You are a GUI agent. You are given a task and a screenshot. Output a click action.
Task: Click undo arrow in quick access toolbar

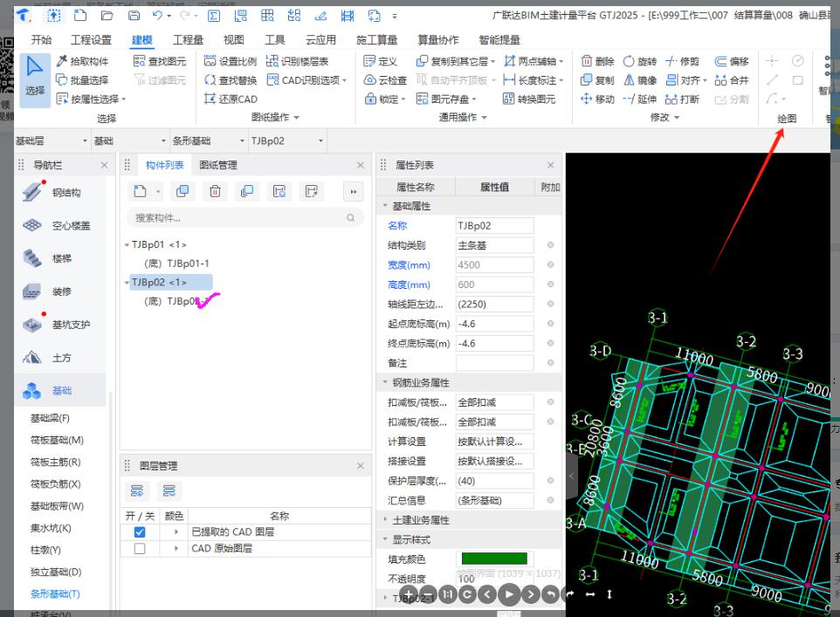coord(157,15)
